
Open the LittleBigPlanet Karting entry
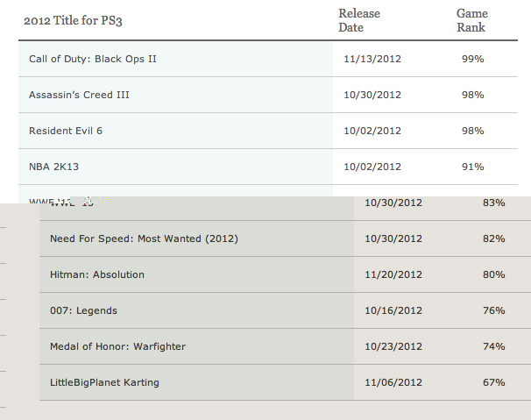pyautogui.click(x=104, y=382)
